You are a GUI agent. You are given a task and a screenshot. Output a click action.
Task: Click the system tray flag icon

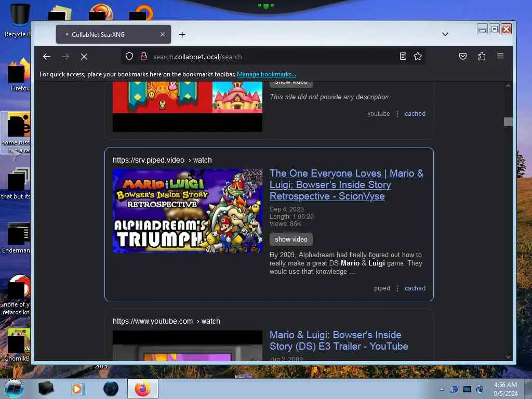(454, 389)
